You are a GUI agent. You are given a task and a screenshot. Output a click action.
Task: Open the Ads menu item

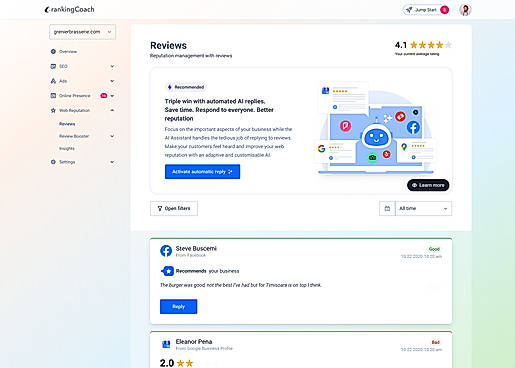[x=63, y=81]
